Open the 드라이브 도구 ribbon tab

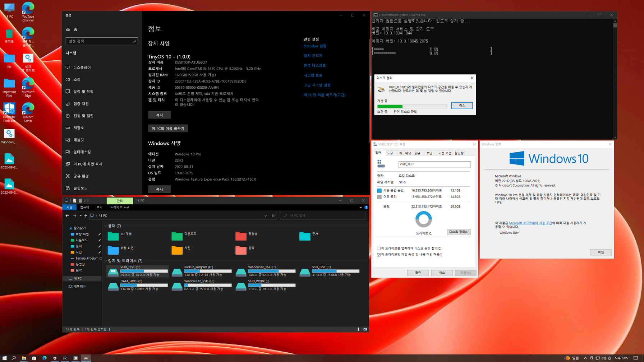point(120,207)
